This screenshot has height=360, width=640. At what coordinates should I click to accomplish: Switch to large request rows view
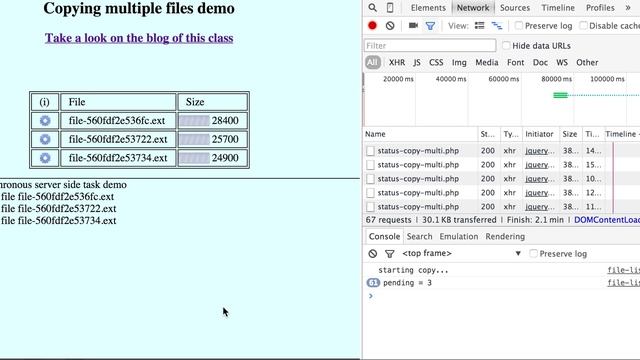point(479,26)
